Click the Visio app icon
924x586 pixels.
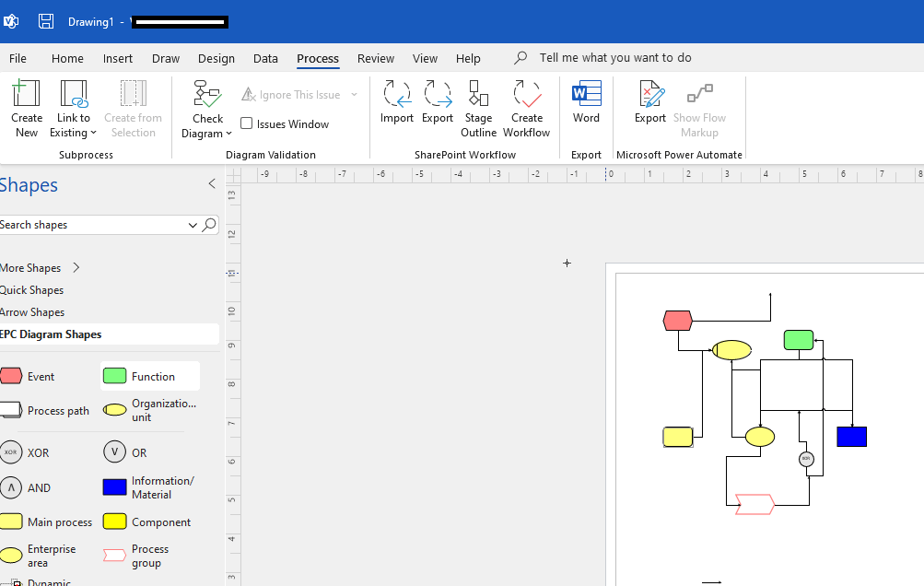pyautogui.click(x=11, y=21)
